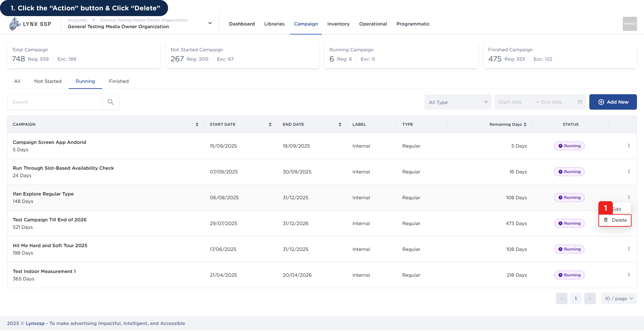The image size is (644, 331).
Task: Switch to the Not Started tab
Action: (48, 81)
